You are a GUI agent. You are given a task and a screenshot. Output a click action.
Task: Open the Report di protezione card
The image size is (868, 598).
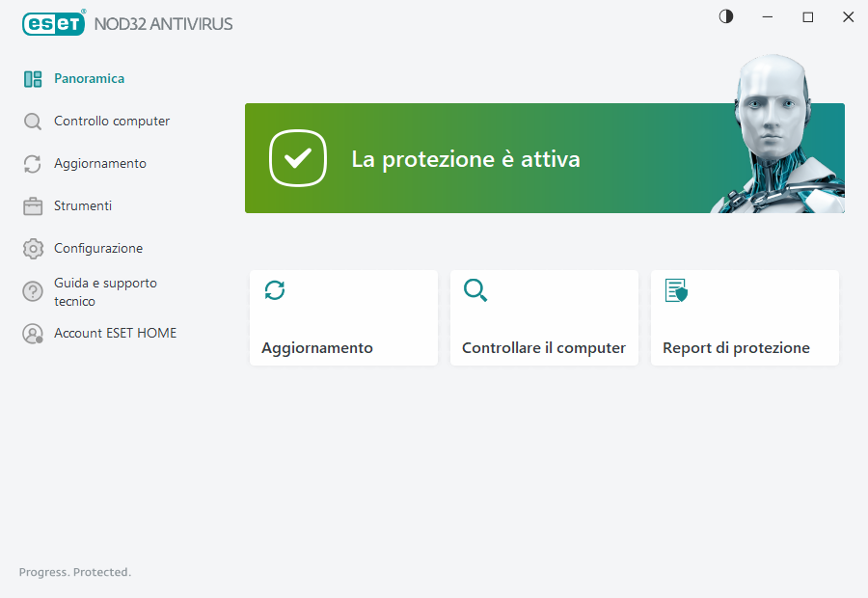(x=745, y=317)
